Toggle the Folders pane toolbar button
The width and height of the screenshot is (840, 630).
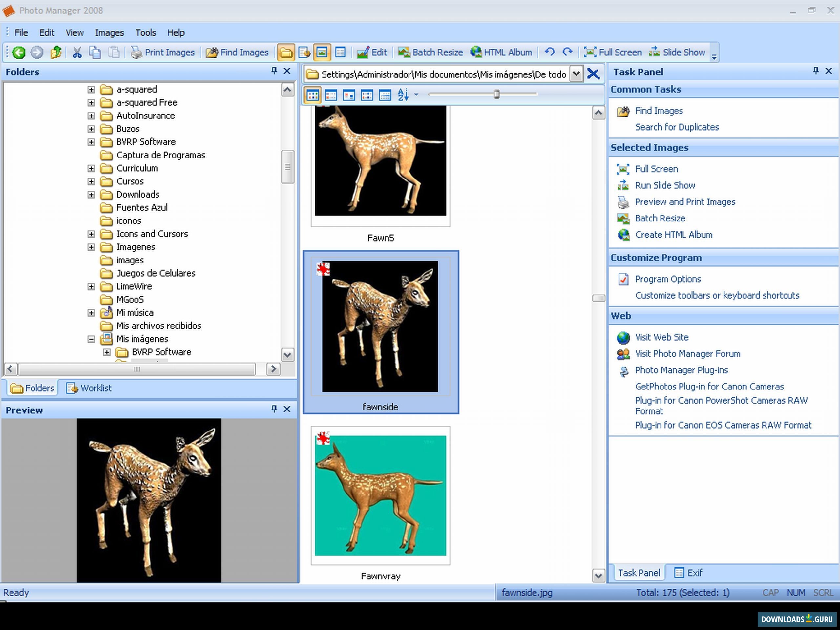tap(285, 52)
